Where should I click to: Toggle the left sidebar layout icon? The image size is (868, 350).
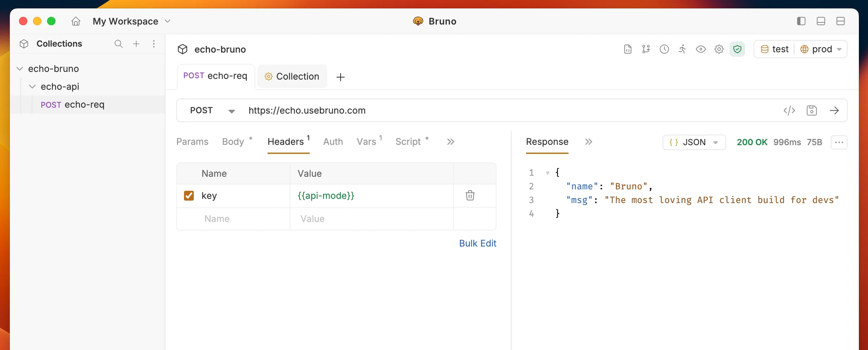pyautogui.click(x=801, y=21)
